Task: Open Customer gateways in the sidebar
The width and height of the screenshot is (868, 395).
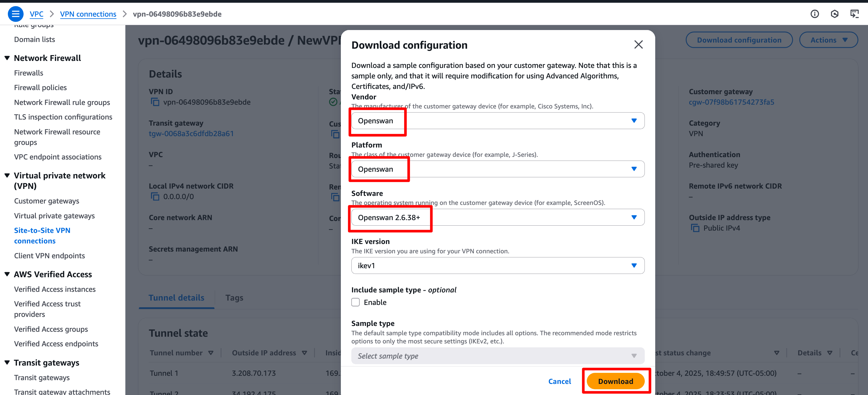Action: [47, 201]
